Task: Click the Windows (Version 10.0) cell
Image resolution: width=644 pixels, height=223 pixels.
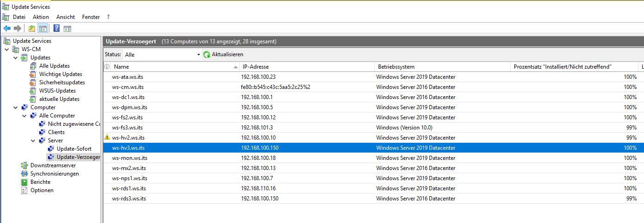Action: [404, 128]
